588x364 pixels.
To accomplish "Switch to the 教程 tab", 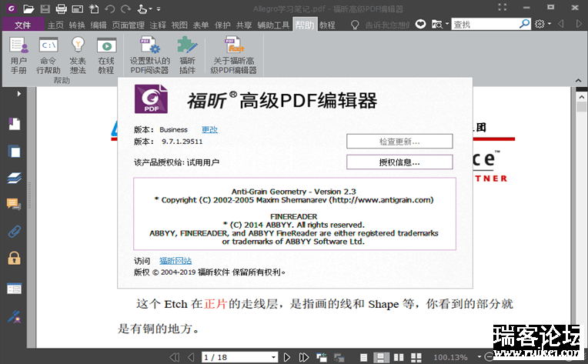I will coord(327,25).
